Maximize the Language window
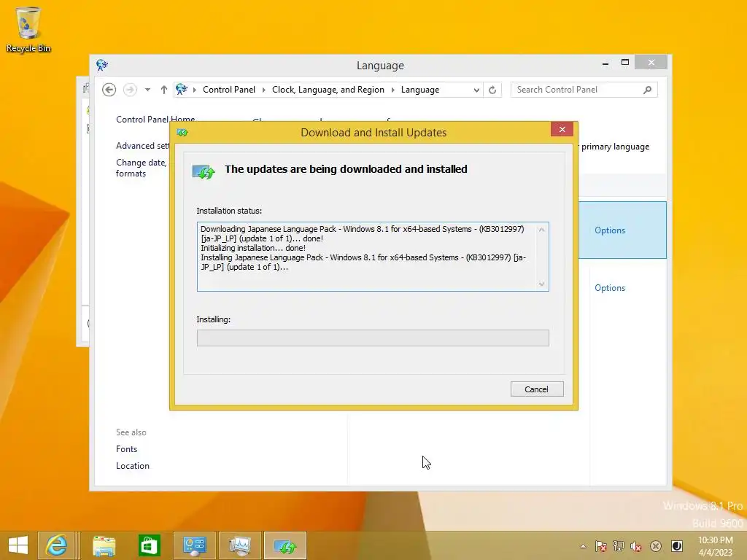Image resolution: width=747 pixels, height=560 pixels. point(625,63)
